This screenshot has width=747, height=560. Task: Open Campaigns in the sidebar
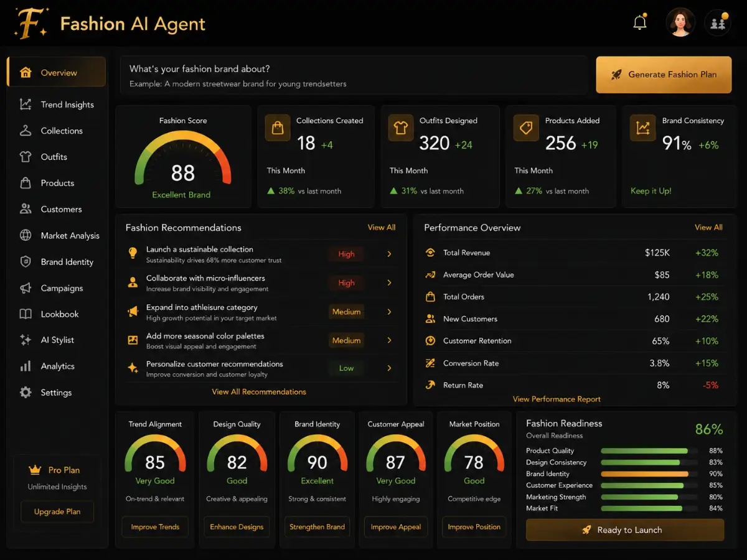[x=57, y=288]
